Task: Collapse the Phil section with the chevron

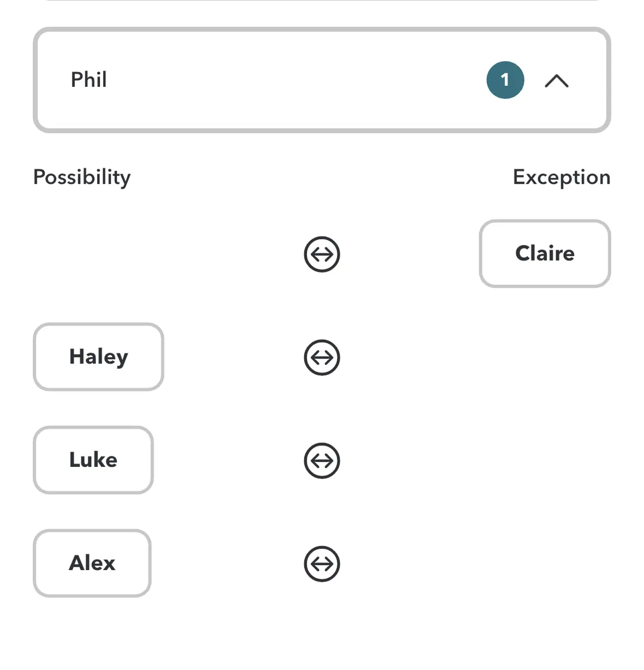Action: pyautogui.click(x=557, y=81)
